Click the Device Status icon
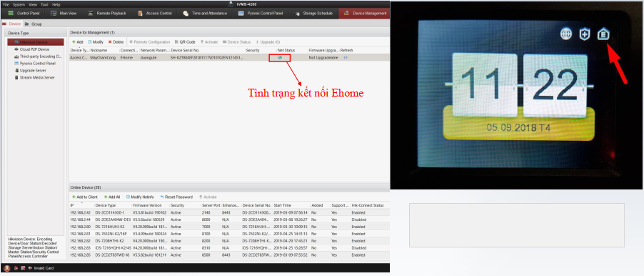The image size is (644, 276). click(x=225, y=42)
